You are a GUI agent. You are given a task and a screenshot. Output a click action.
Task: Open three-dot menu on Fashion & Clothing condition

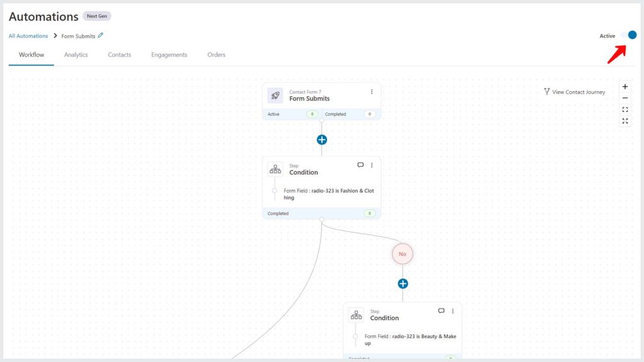pyautogui.click(x=372, y=165)
